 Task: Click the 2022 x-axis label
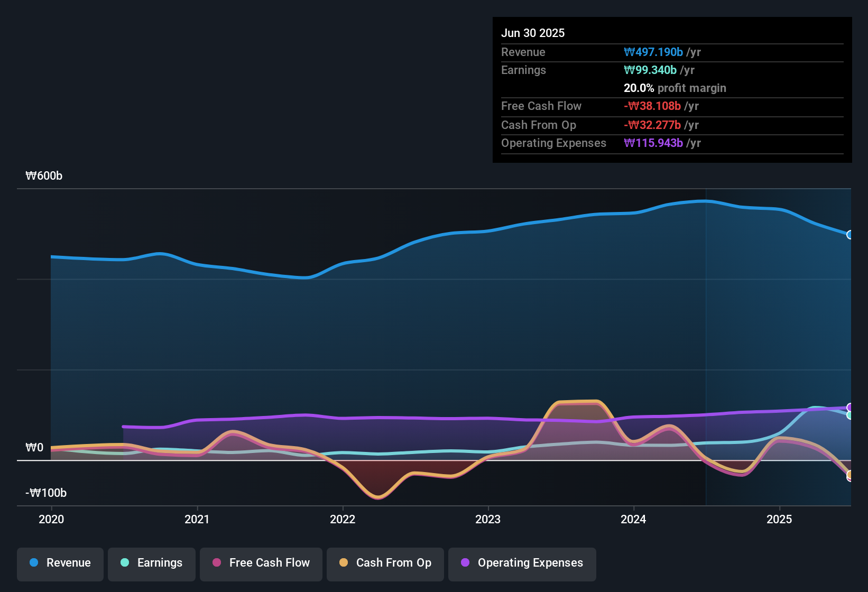pos(343,519)
